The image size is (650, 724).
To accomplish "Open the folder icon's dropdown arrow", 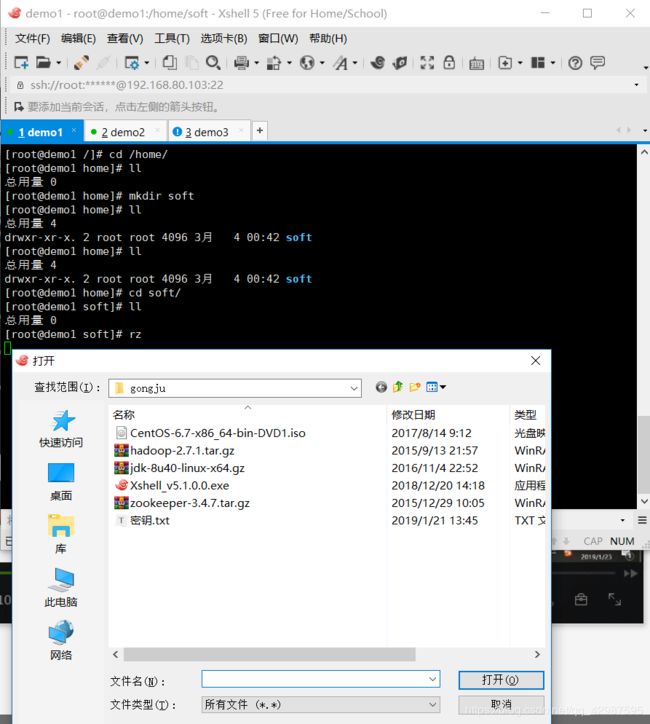I will [x=59, y=62].
